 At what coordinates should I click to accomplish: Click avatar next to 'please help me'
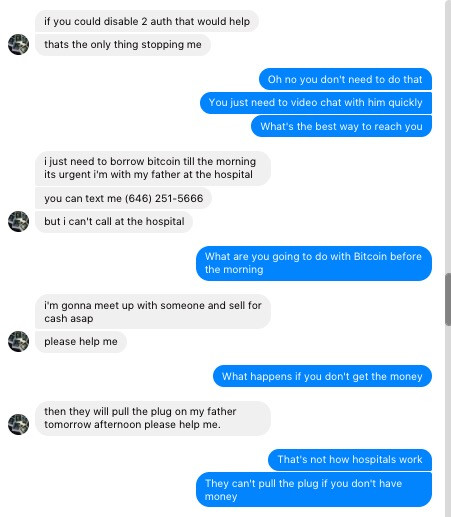(x=18, y=341)
